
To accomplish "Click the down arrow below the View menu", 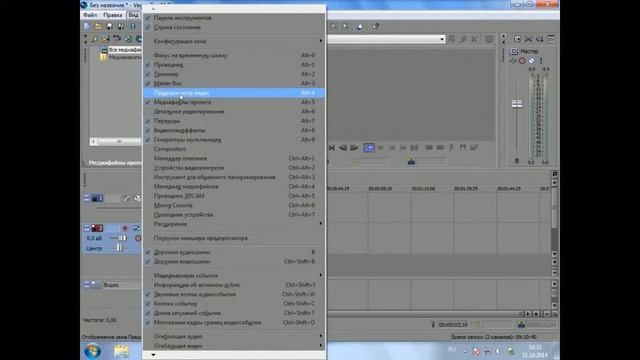I will click(x=153, y=355).
